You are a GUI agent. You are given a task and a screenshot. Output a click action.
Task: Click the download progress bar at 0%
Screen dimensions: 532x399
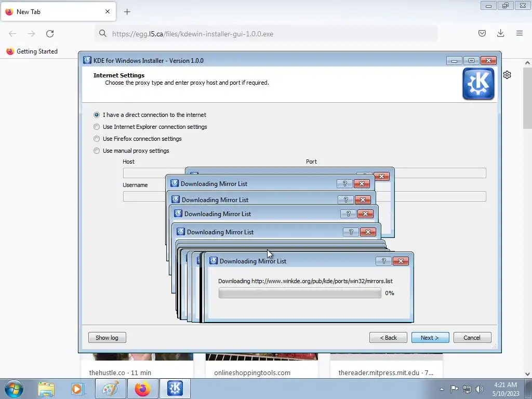click(300, 293)
